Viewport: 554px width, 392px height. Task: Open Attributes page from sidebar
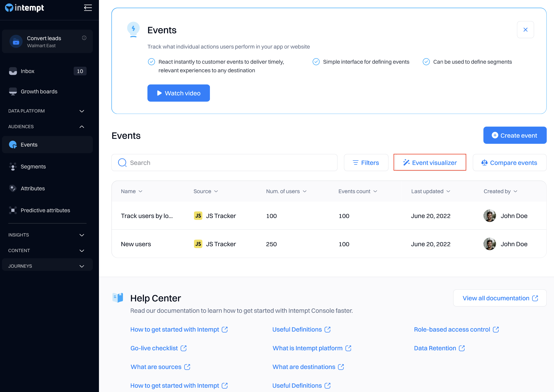[x=32, y=188]
